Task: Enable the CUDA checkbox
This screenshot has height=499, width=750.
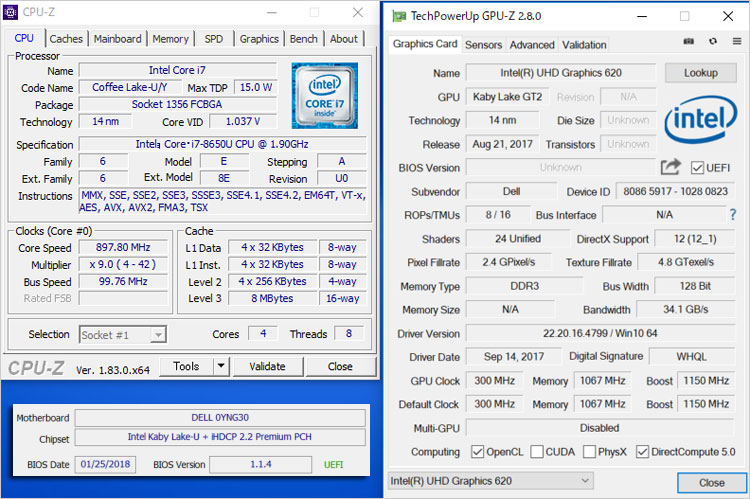Action: point(537,451)
